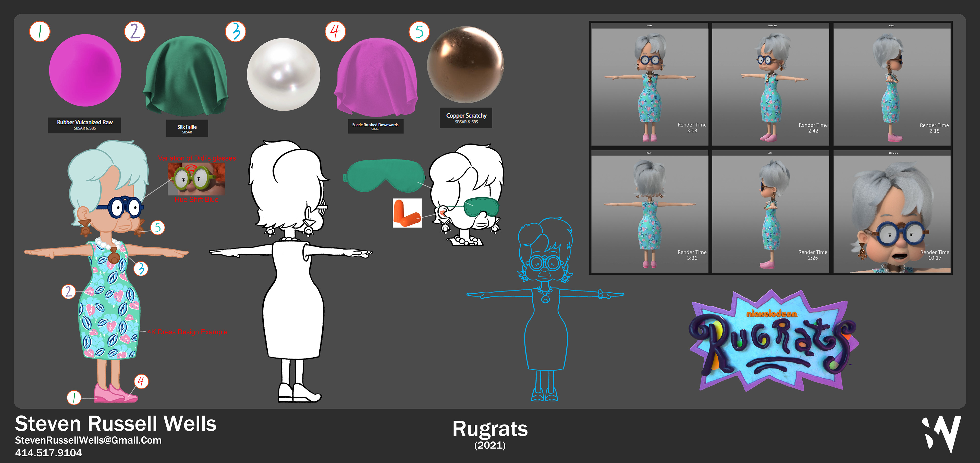Click the numbered circle 3 above the pearl sphere
Image resolution: width=980 pixels, height=463 pixels.
(236, 31)
